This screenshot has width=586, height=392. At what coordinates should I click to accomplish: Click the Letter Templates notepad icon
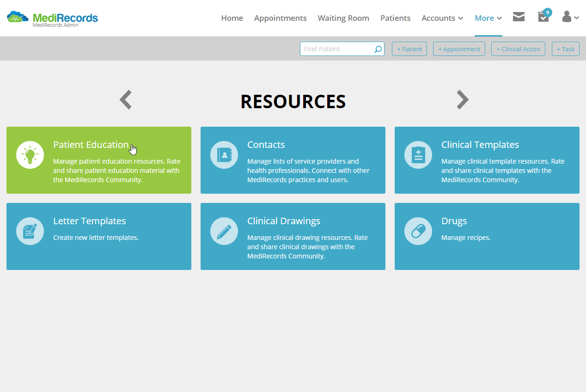[x=30, y=231]
